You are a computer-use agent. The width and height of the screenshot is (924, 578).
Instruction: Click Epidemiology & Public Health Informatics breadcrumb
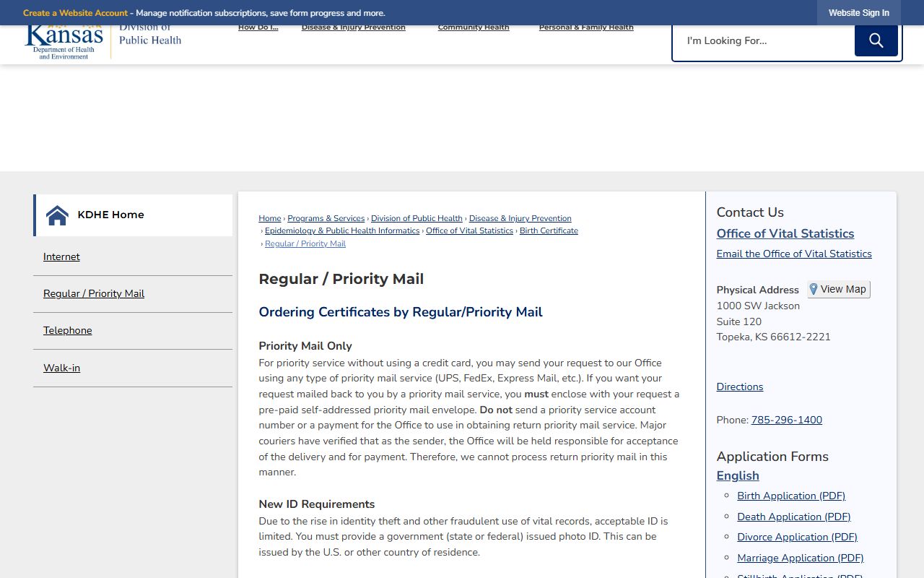342,231
